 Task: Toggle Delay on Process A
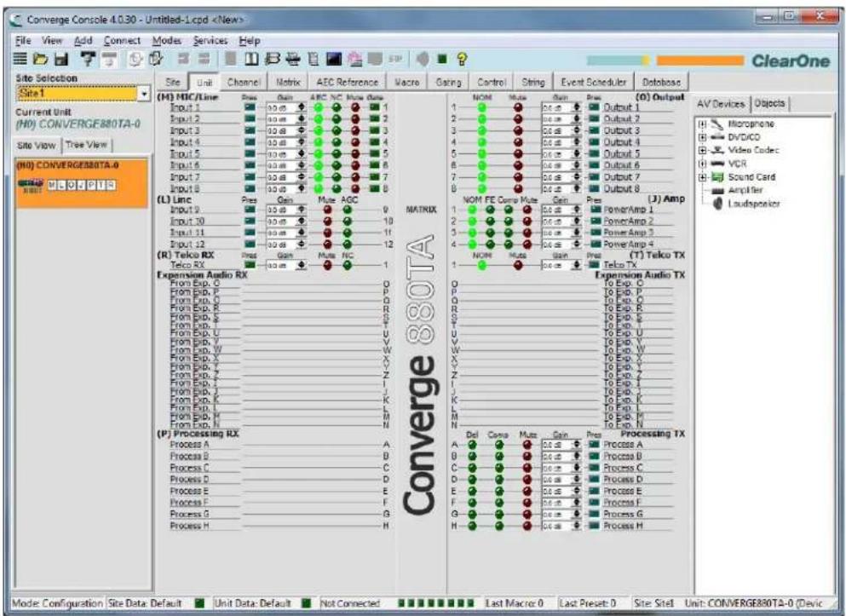point(473,445)
